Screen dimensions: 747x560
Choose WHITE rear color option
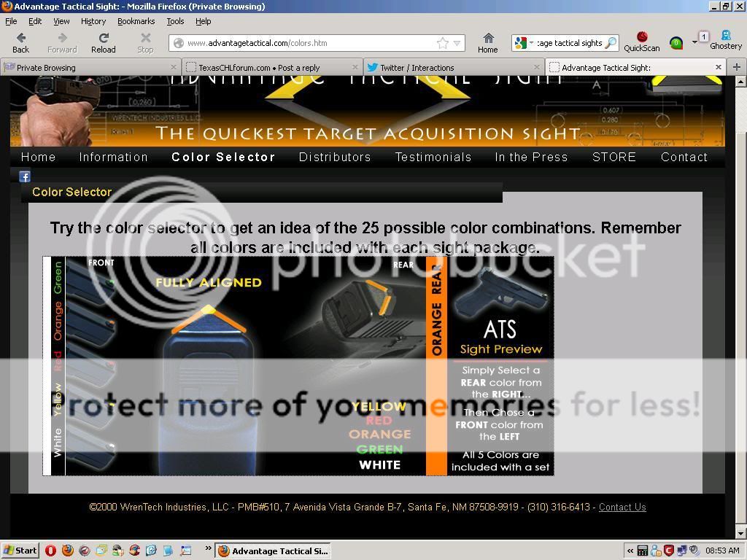pyautogui.click(x=379, y=464)
